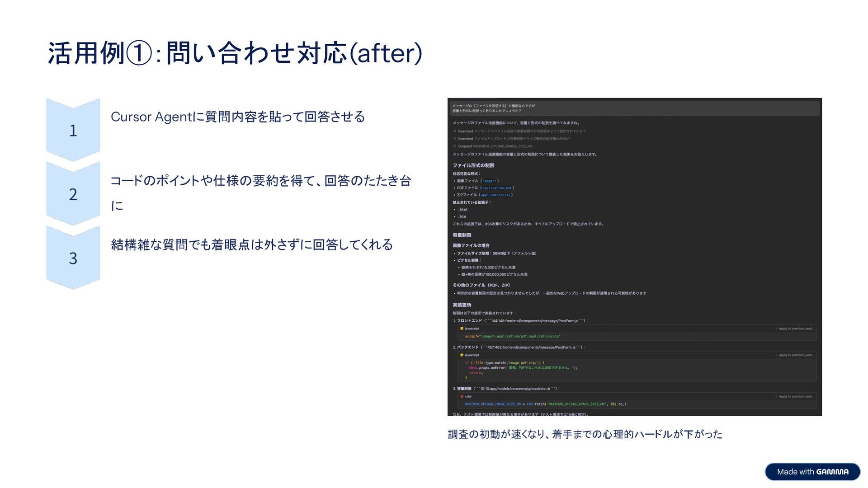Open the image/* inline code link
The image size is (868, 488).
click(x=490, y=181)
